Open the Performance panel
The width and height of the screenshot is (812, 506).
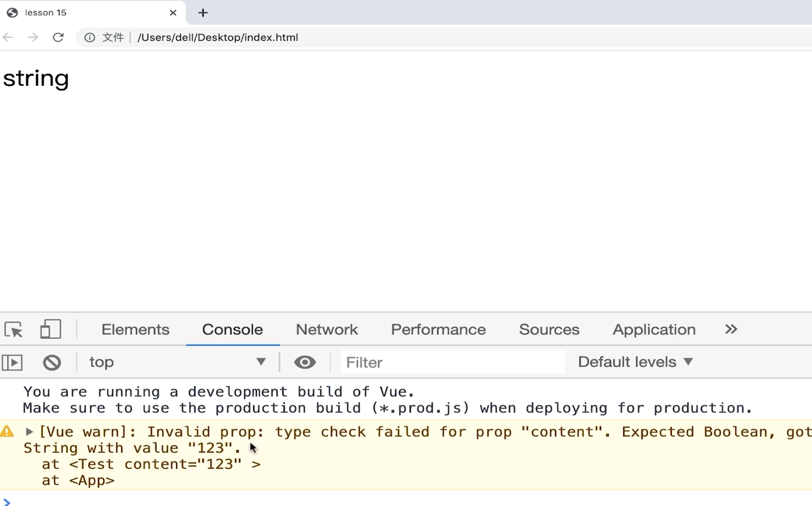point(438,329)
